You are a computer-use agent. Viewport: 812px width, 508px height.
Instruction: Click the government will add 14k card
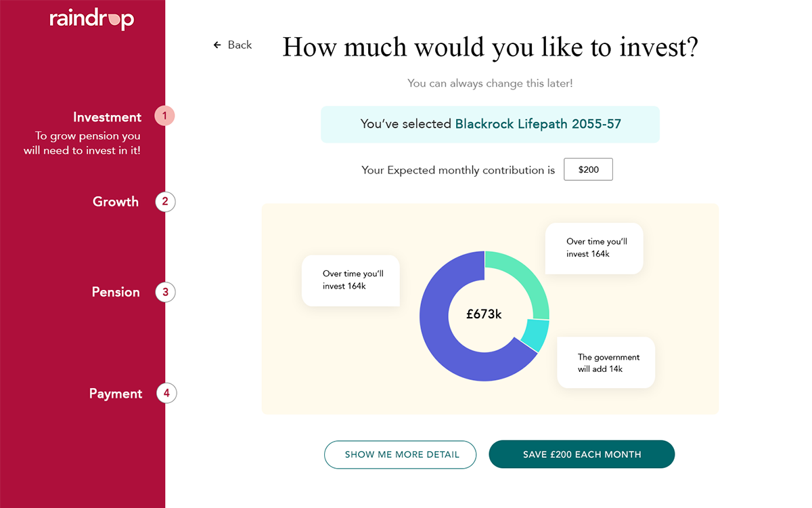(606, 362)
